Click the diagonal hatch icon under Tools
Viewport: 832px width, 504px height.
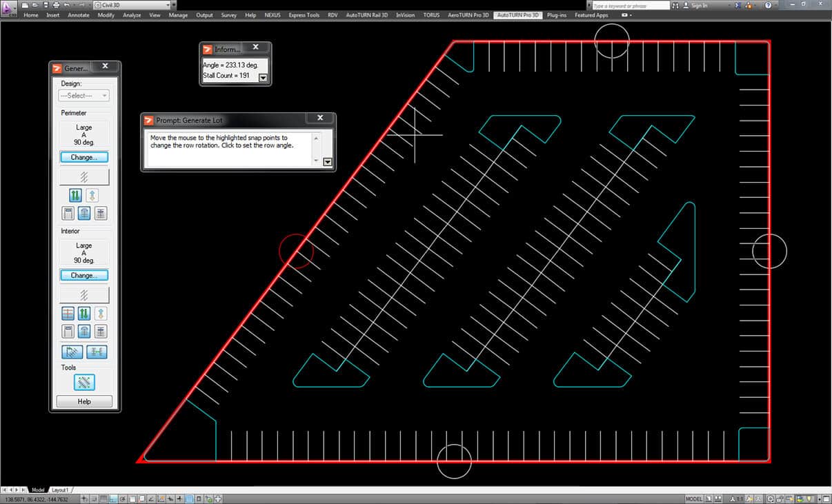(x=84, y=382)
